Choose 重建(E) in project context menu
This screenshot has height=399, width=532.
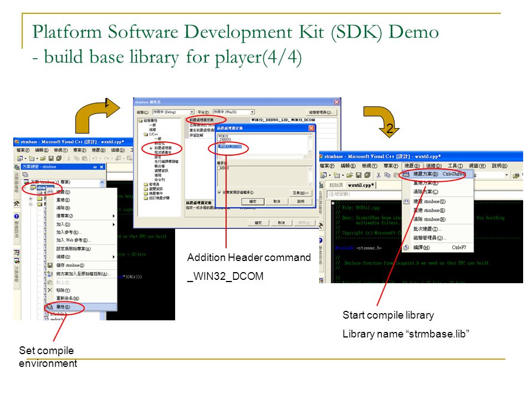[x=81, y=200]
